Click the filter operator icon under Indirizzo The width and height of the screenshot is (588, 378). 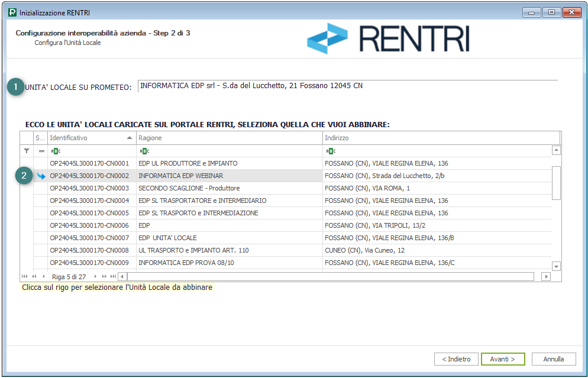(x=331, y=151)
